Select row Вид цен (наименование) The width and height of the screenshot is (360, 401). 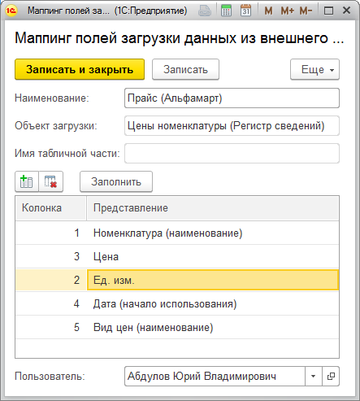177,327
